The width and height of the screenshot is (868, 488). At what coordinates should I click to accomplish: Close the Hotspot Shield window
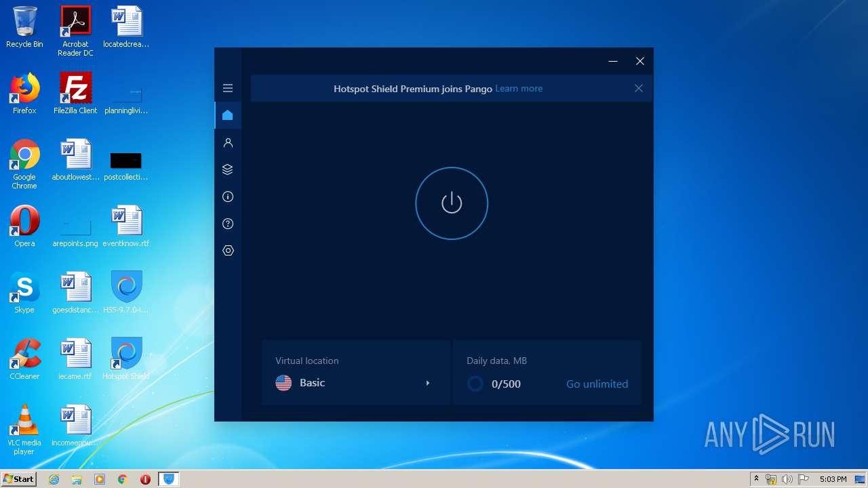[640, 61]
